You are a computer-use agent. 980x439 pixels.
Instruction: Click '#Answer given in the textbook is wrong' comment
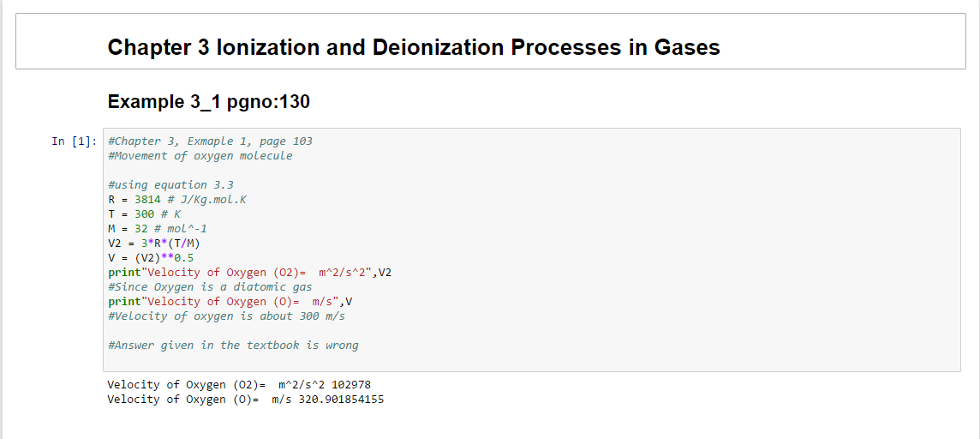233,346
